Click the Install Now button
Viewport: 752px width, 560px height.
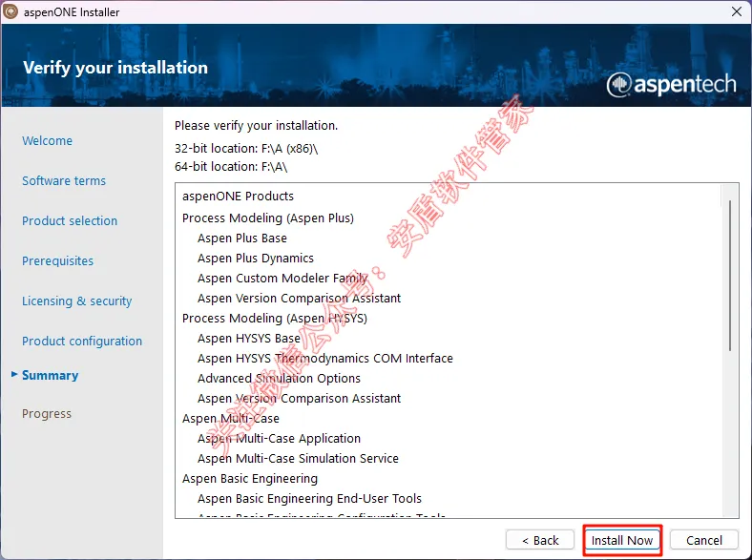622,540
